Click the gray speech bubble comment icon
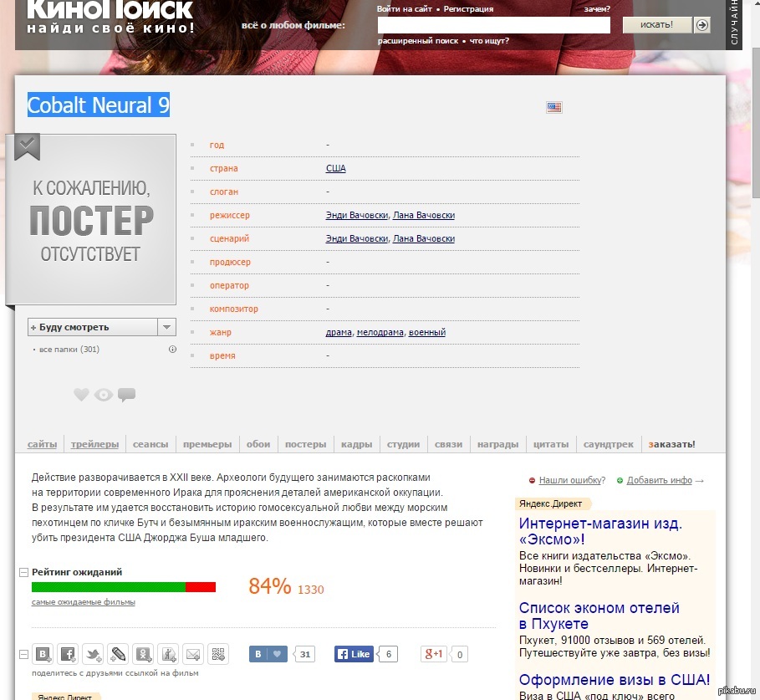The height and width of the screenshot is (700, 760). coord(126,395)
